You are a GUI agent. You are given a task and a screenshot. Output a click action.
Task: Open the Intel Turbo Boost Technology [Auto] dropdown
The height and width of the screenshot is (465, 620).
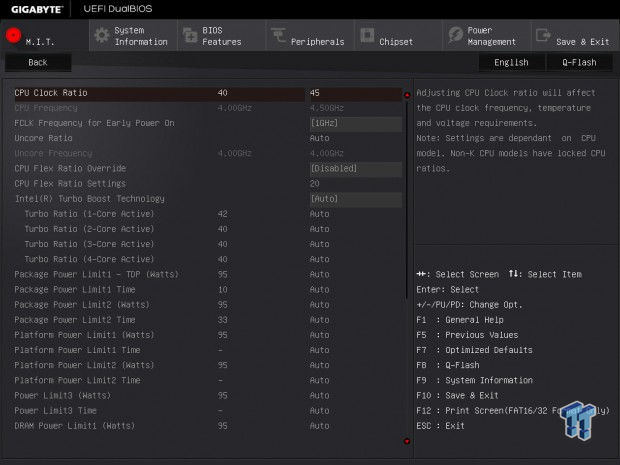tap(355, 199)
